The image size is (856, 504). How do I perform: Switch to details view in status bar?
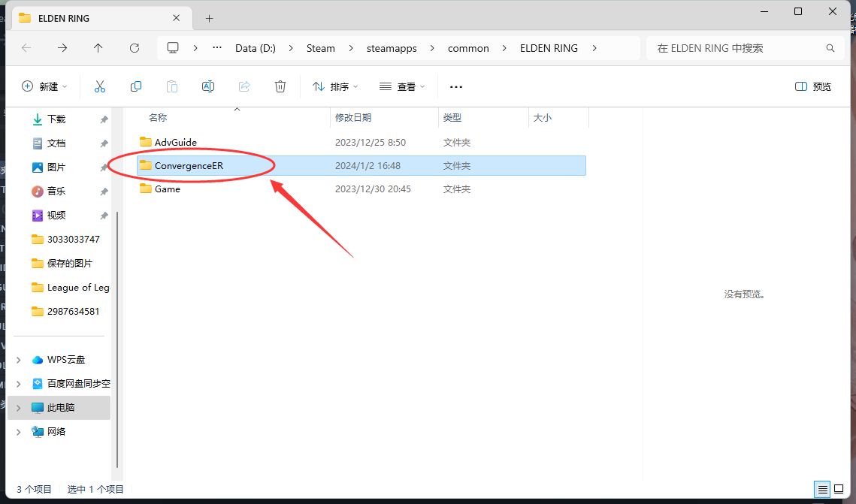(823, 489)
